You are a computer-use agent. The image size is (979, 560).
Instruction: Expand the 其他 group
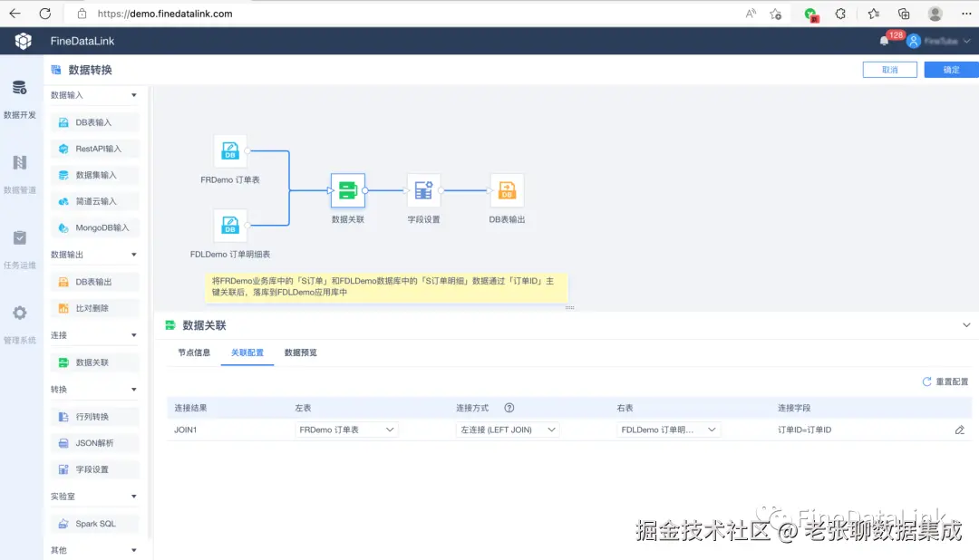(133, 550)
